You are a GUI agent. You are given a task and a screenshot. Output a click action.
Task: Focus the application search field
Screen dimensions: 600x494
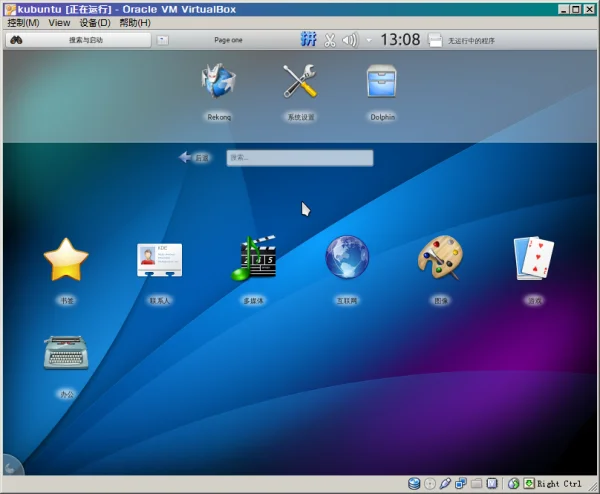click(300, 158)
